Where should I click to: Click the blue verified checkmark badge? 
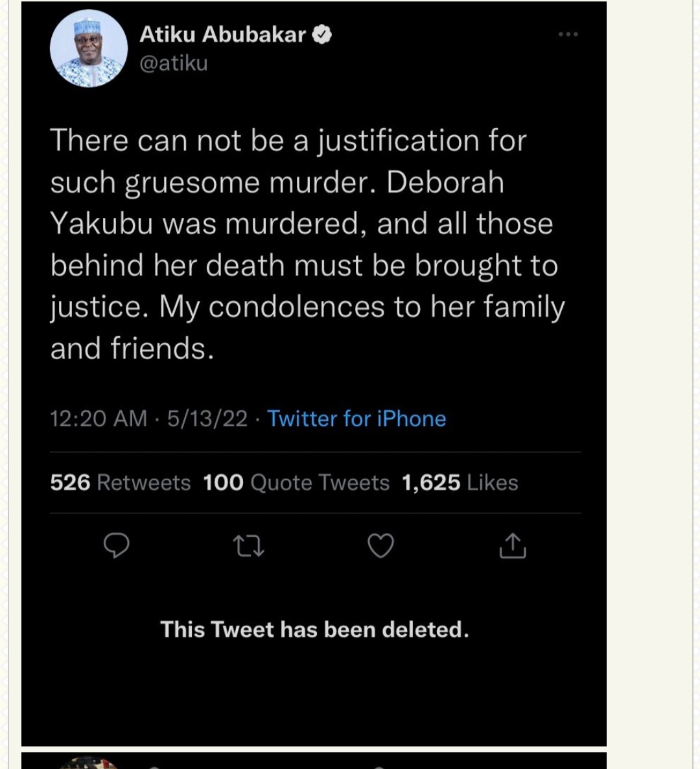pos(322,34)
